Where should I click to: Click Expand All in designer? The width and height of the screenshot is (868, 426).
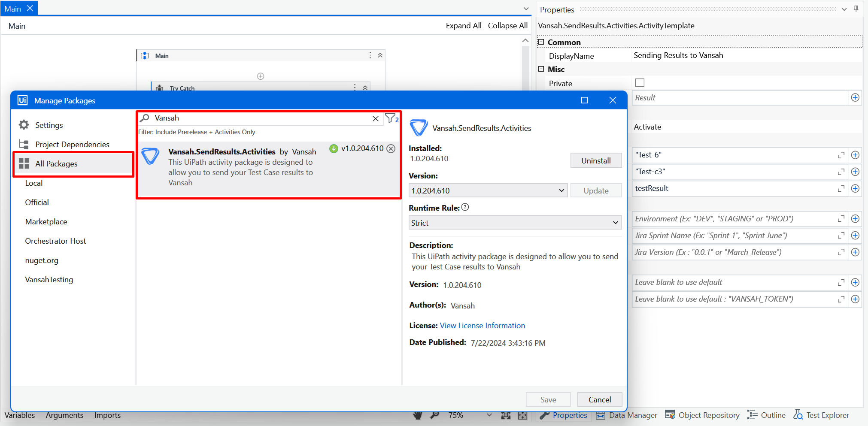464,26
